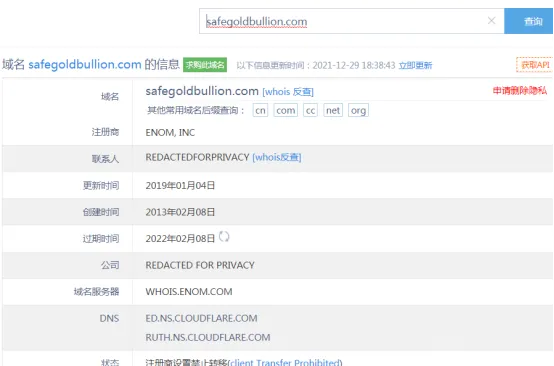Clear the domain search box with X icon

491,21
